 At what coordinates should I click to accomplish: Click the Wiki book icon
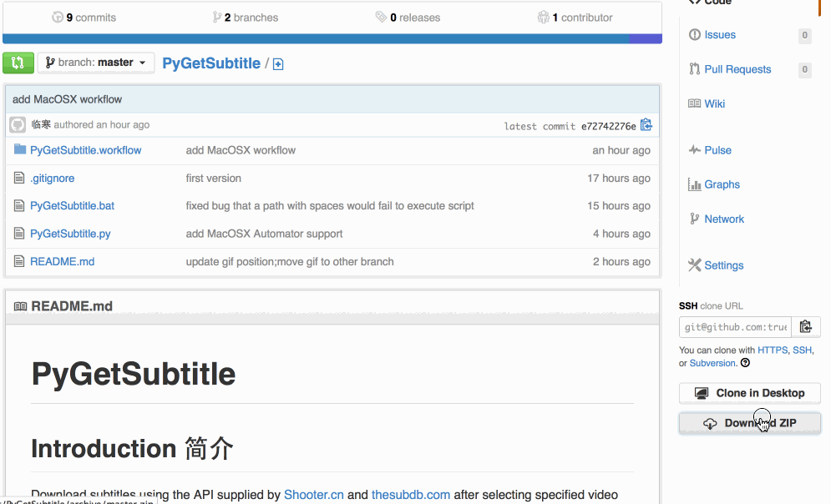[x=694, y=103]
